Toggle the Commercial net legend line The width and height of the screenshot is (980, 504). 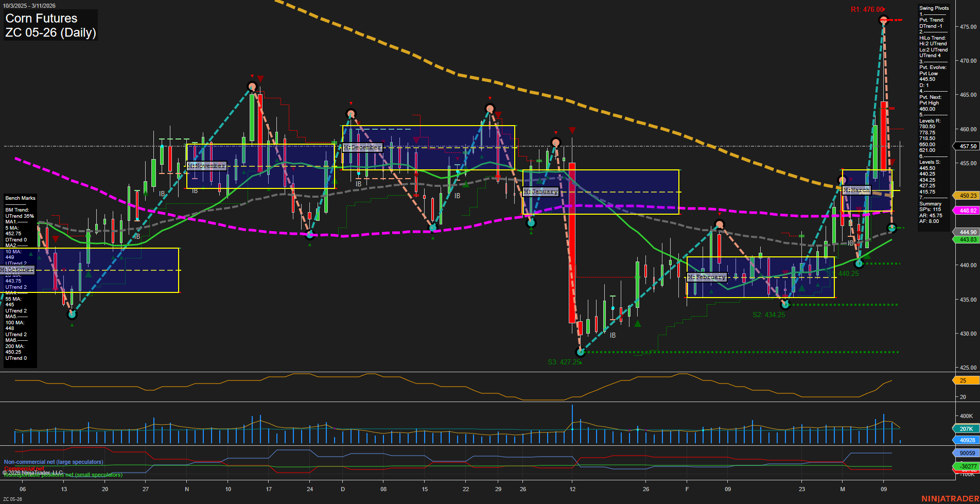[x=24, y=467]
